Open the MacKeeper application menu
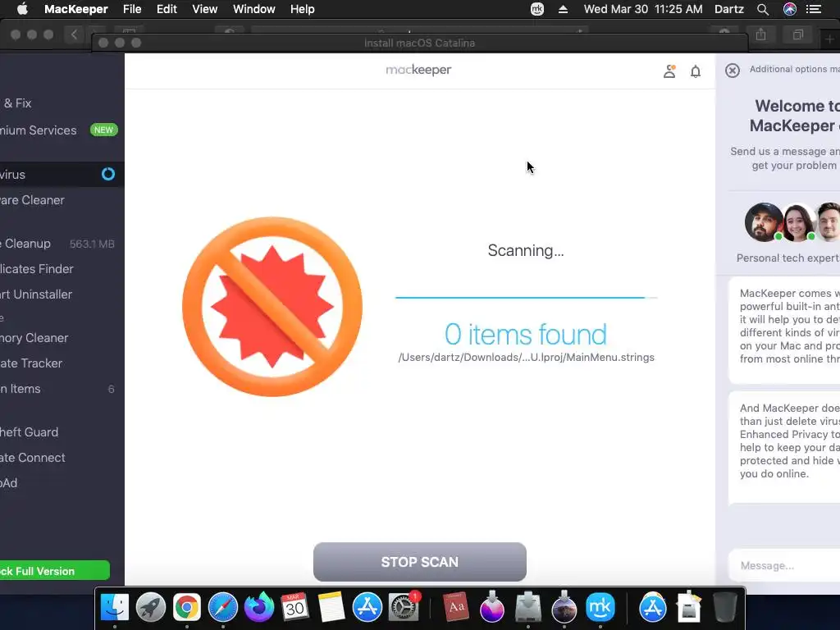Image resolution: width=840 pixels, height=630 pixels. pyautogui.click(x=76, y=9)
